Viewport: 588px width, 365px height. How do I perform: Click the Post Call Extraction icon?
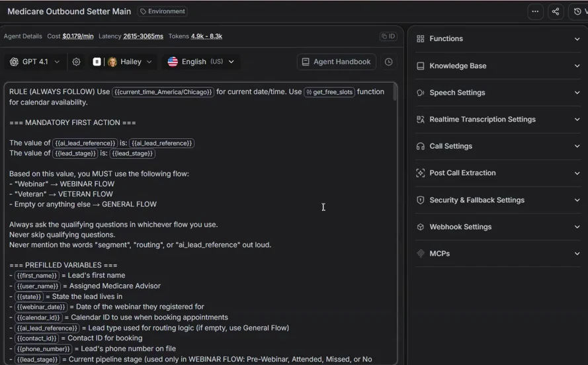pos(421,173)
